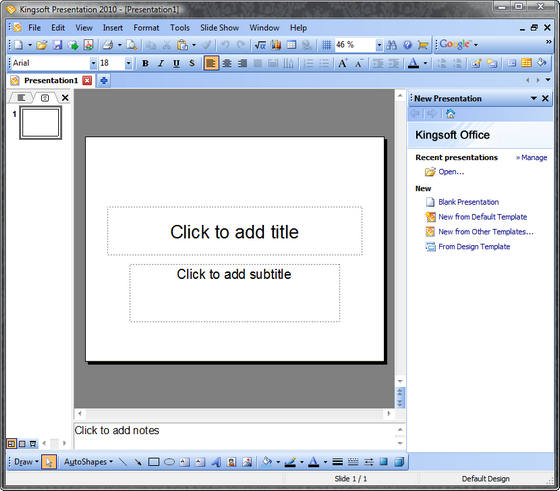Open the font color arrow dropdown

pos(425,64)
